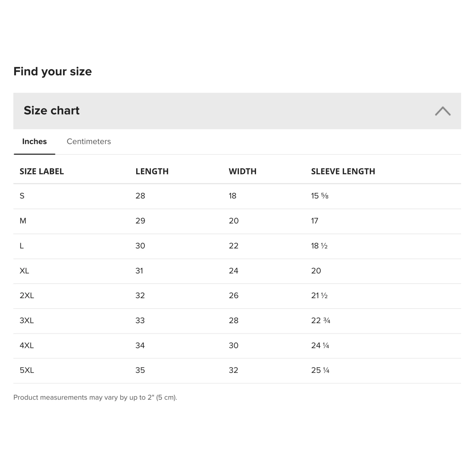
Task: Click the L size label cell
Action: click(x=22, y=246)
